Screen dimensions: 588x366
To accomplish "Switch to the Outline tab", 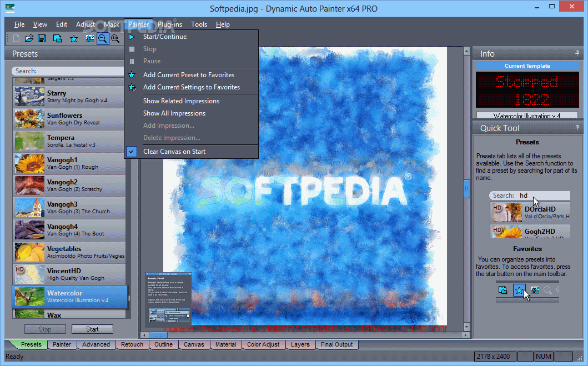I will coord(163,344).
